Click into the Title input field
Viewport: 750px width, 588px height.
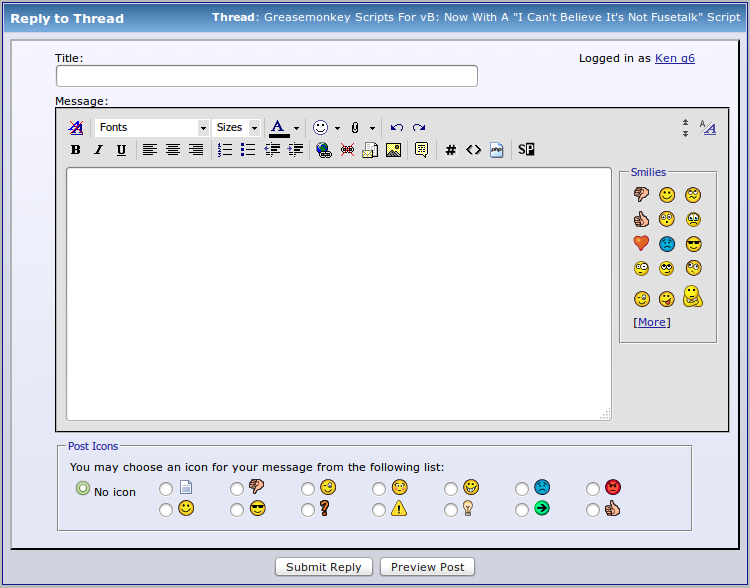(267, 76)
